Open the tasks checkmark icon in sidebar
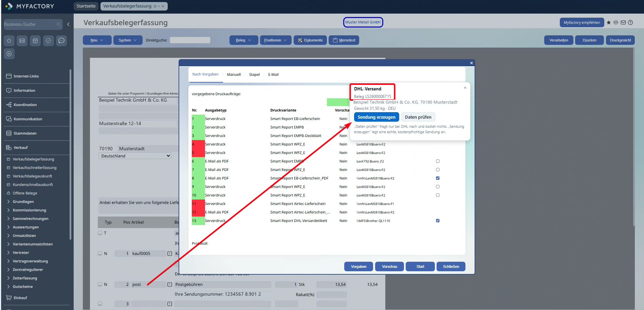Image resolution: width=644 pixels, height=310 pixels. click(48, 41)
